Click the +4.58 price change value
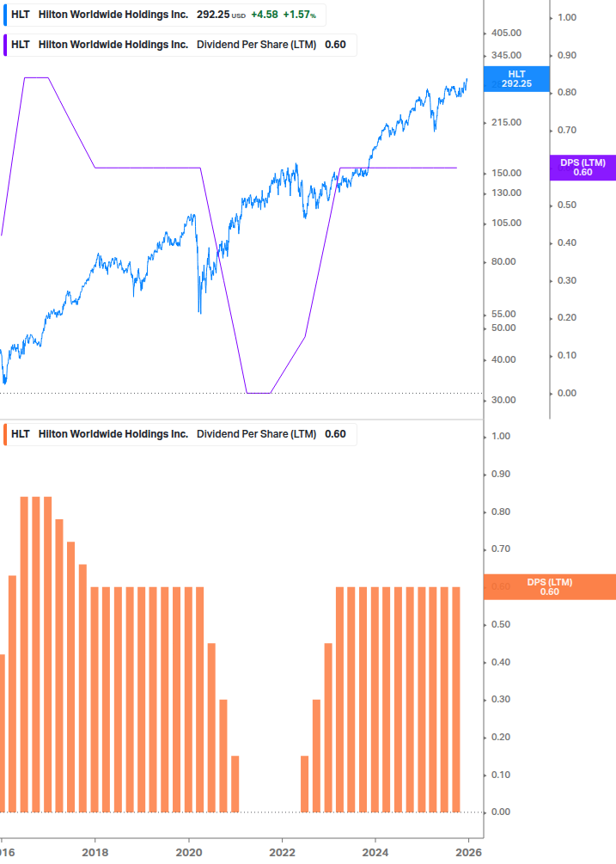 pyautogui.click(x=265, y=15)
